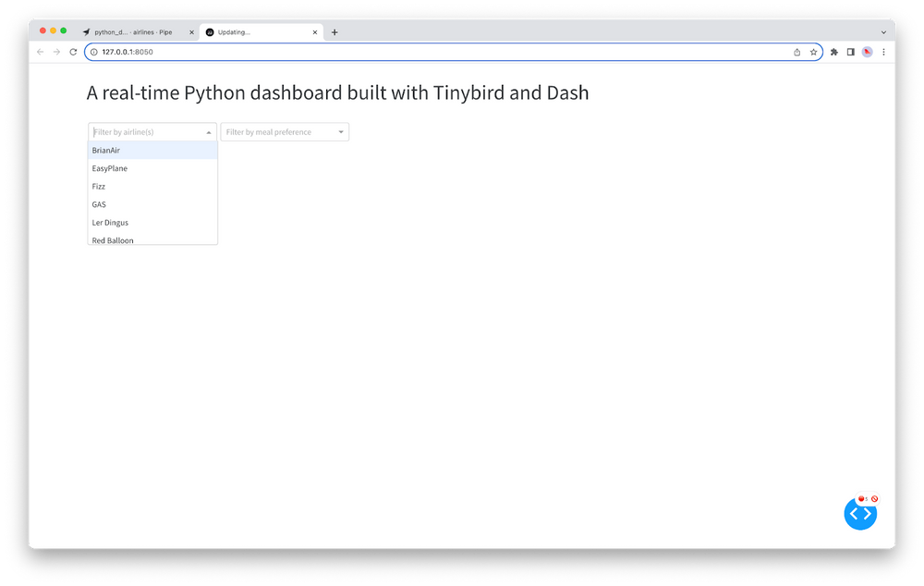924x586 pixels.
Task: Select the Ler Dingus airline option
Action: tap(110, 223)
